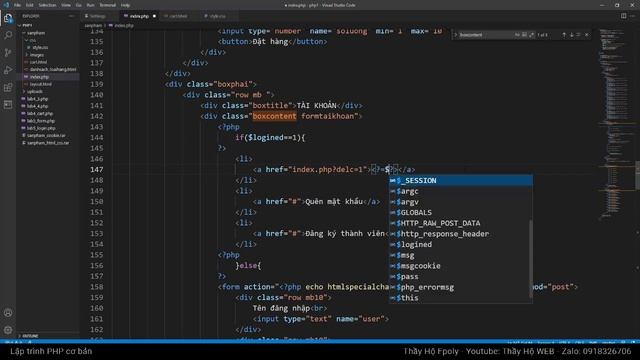
Task: Open the Accounts menu icon
Action: pos(8,313)
